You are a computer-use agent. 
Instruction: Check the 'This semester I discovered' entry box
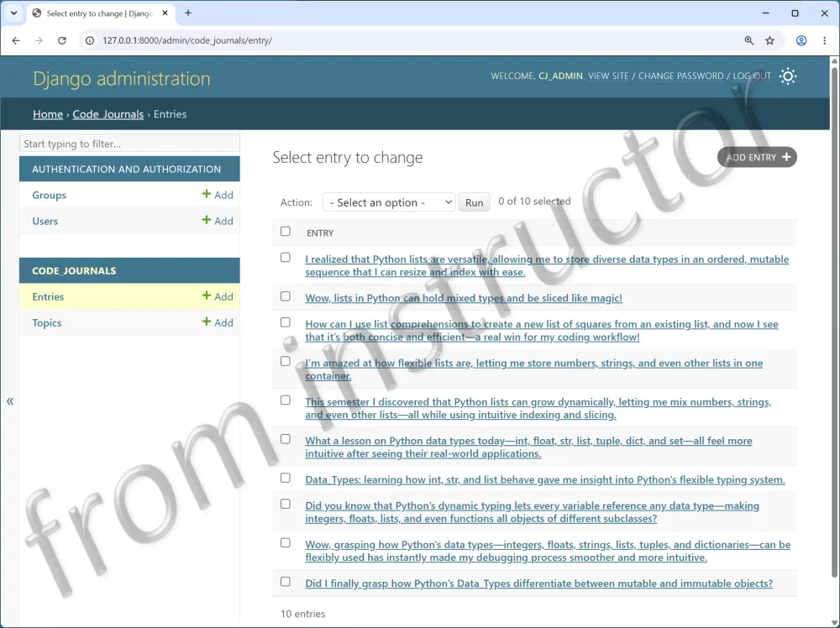coord(286,400)
